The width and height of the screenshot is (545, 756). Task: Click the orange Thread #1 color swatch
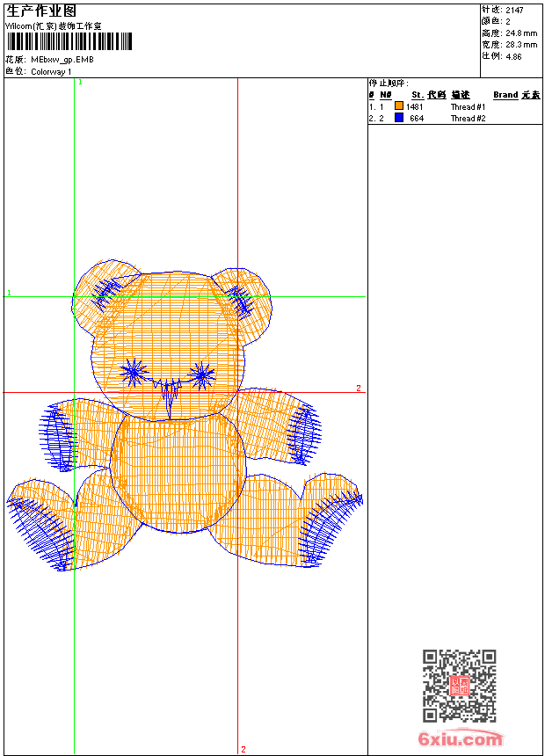coord(398,106)
